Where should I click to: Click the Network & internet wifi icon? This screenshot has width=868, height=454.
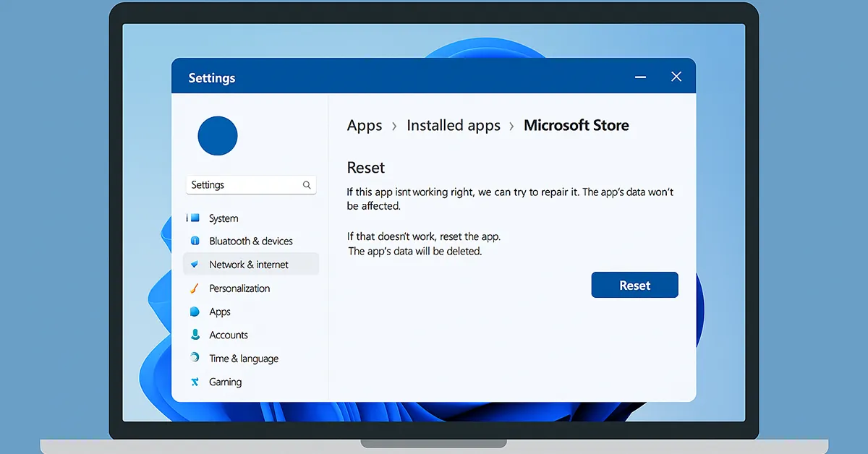click(x=195, y=265)
